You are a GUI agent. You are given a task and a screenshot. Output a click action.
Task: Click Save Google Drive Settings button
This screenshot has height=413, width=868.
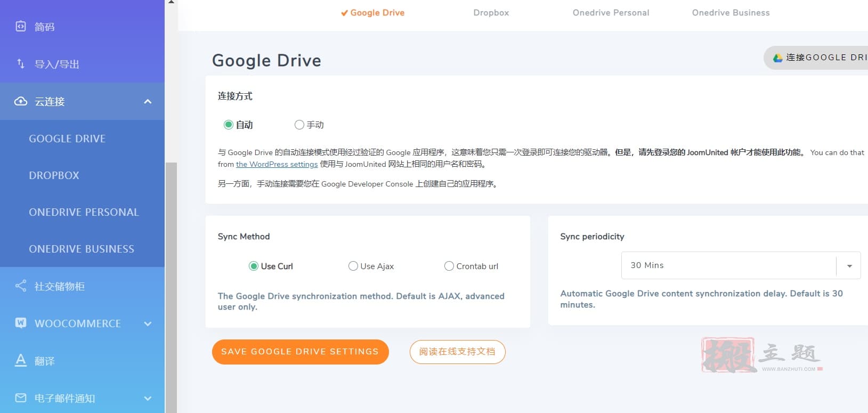301,352
